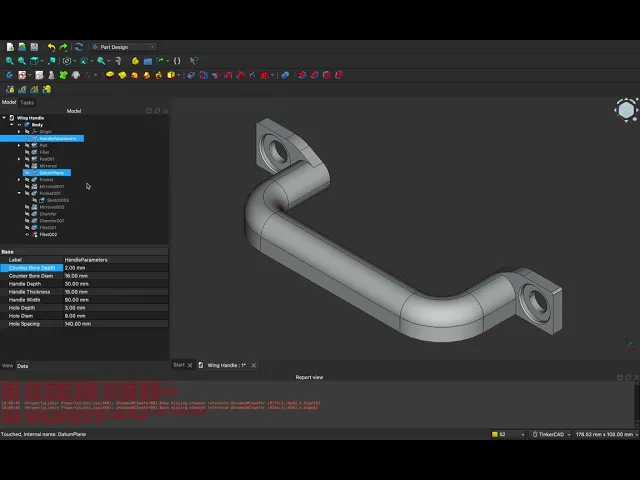Viewport: 640px width, 480px height.
Task: Select the yellow Pad tool
Action: tap(110, 75)
